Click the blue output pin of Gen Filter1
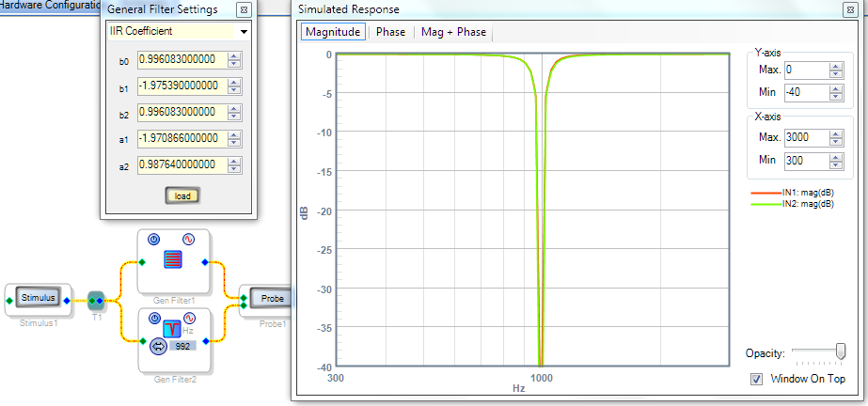Screen dimensions: 868x406 [x=205, y=262]
